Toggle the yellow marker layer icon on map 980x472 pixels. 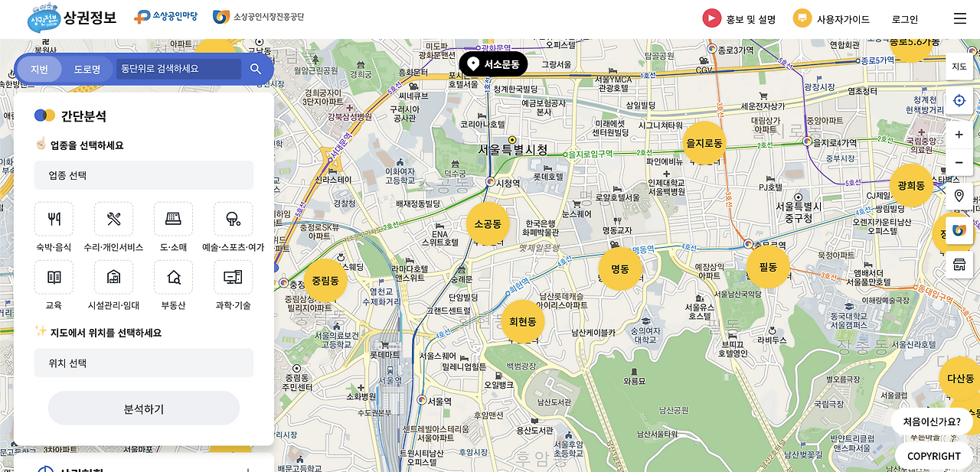coord(959,230)
